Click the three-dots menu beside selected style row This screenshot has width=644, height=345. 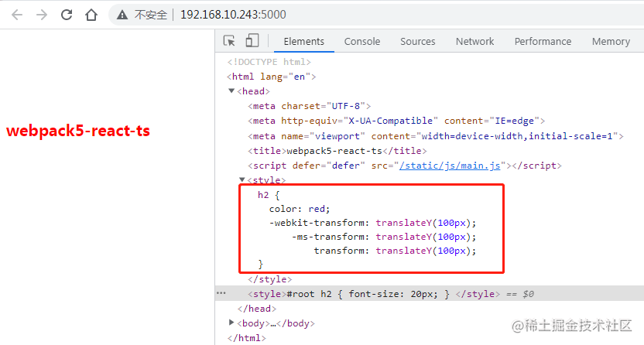[221, 293]
